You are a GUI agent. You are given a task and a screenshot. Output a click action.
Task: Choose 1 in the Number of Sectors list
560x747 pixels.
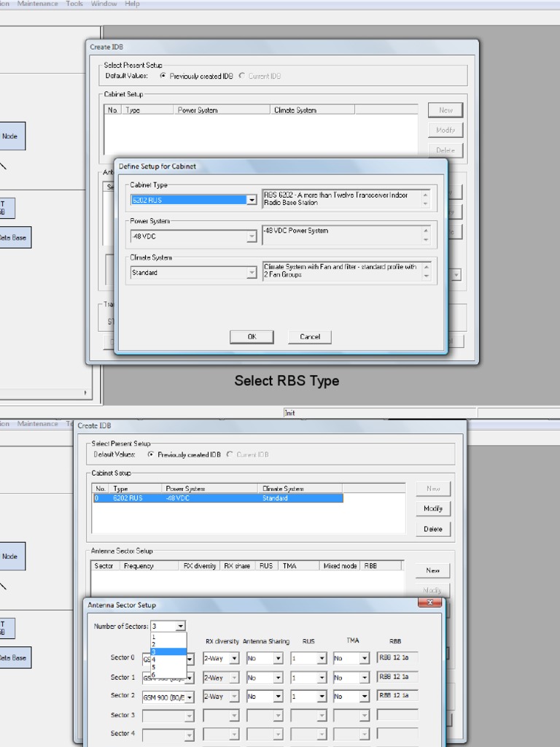click(x=168, y=636)
